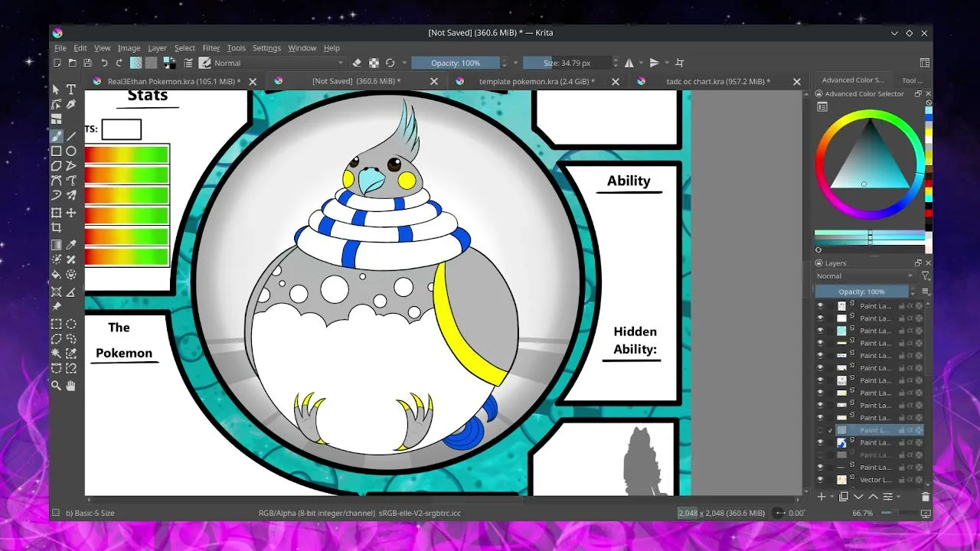This screenshot has height=551, width=980.
Task: Show the hidden selected Paint layer
Action: (820, 430)
